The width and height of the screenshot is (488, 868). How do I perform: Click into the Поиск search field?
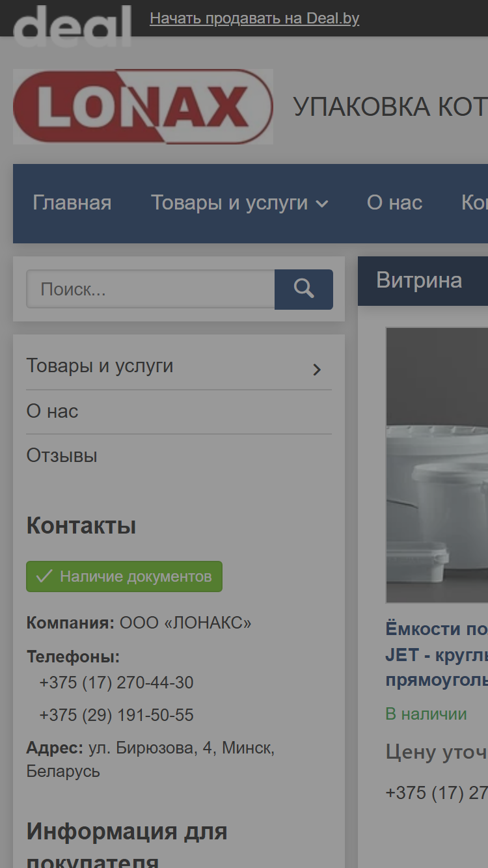click(150, 289)
